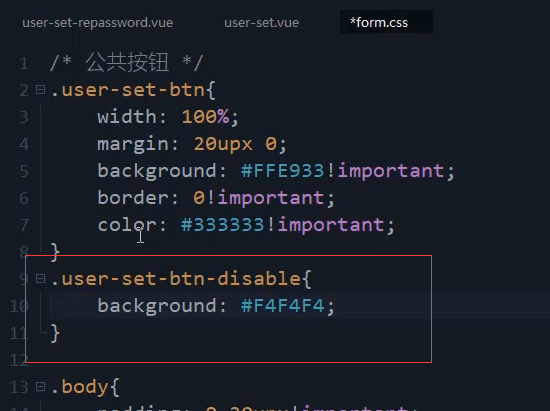The width and height of the screenshot is (550, 411).
Task: Collapse the .user-set-btn rule fold marker
Action: [x=40, y=90]
